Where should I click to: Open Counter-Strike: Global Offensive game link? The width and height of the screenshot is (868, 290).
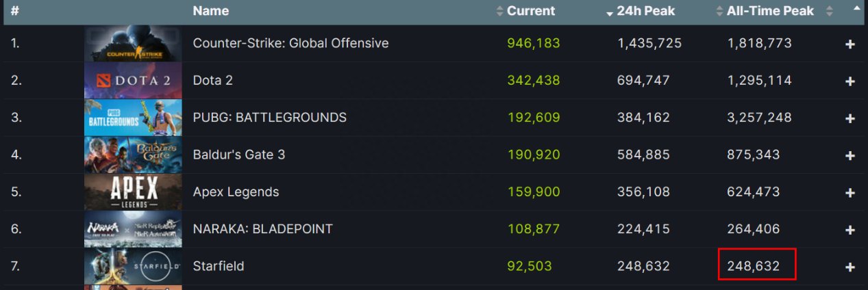click(290, 43)
